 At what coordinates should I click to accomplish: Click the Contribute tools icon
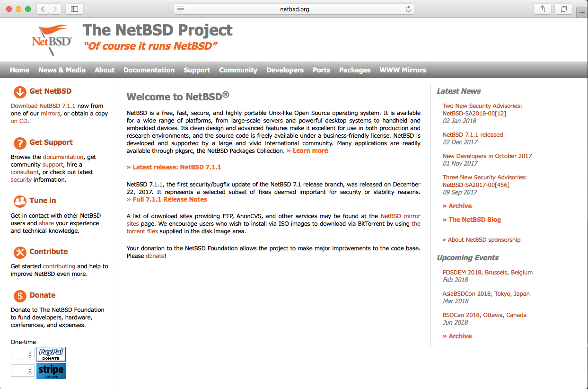point(20,252)
